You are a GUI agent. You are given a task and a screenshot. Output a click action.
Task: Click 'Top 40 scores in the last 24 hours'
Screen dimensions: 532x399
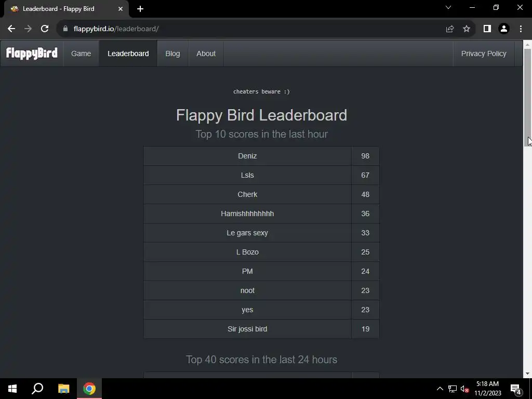click(262, 360)
